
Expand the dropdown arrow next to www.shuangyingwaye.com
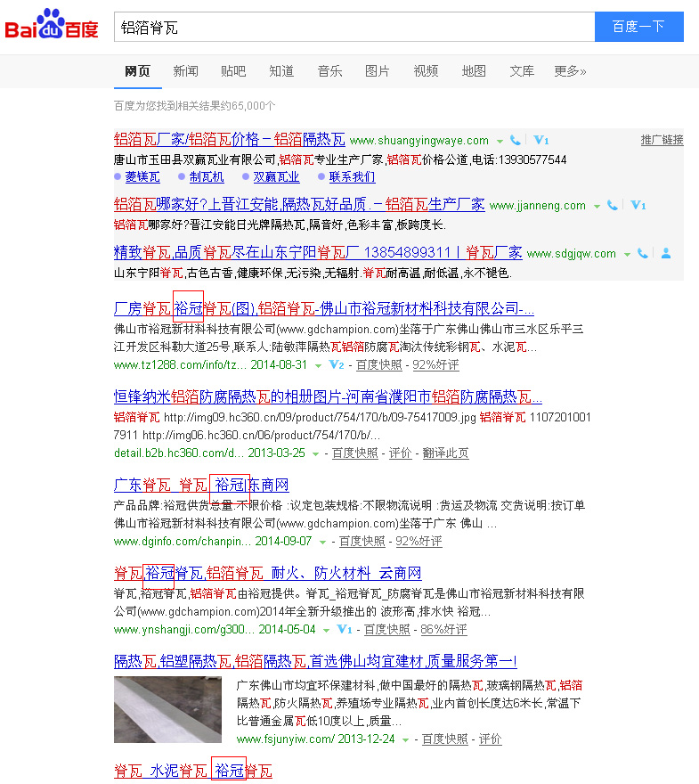[x=500, y=142]
